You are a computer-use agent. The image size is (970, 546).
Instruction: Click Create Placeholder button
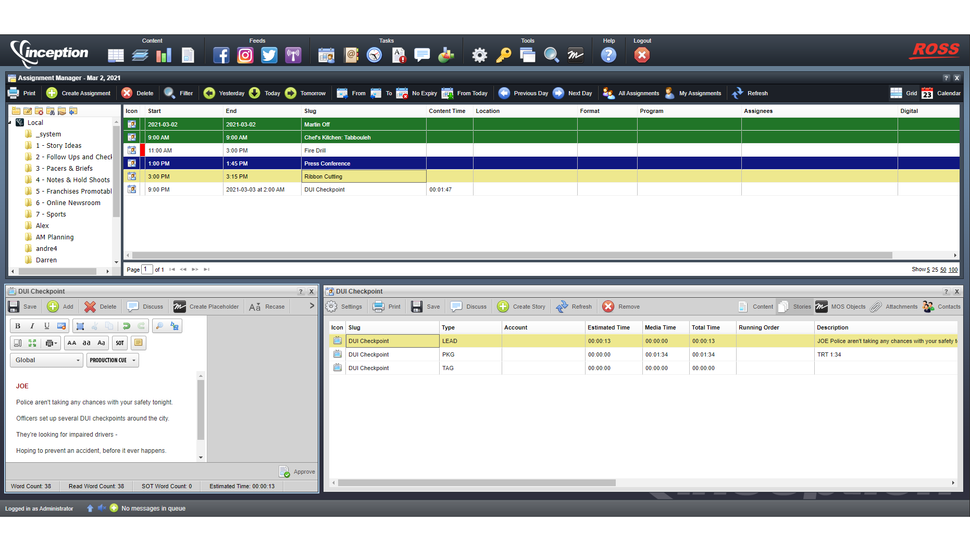pos(206,306)
